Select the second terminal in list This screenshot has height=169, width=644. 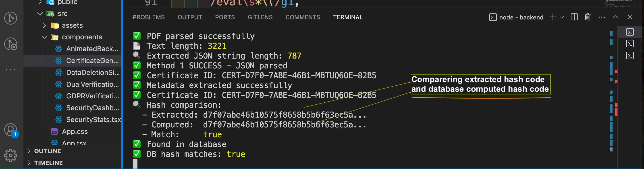pos(630,44)
